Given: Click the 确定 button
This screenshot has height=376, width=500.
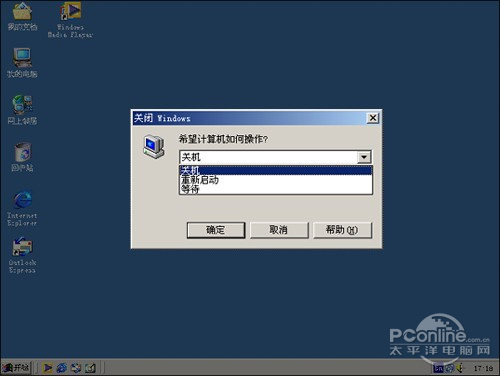Looking at the screenshot, I should click(216, 230).
